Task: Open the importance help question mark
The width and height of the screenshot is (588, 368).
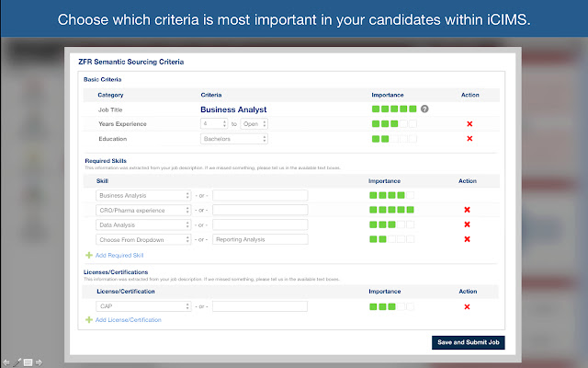Action: coord(424,109)
